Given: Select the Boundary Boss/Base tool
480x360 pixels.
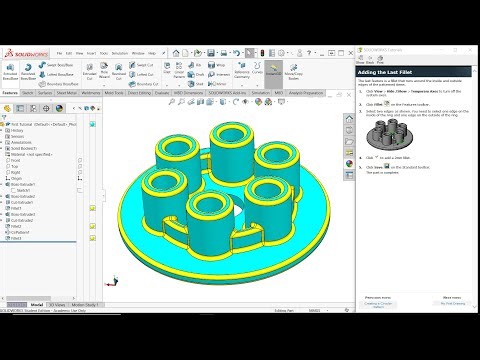Looking at the screenshot, I should tap(59, 84).
